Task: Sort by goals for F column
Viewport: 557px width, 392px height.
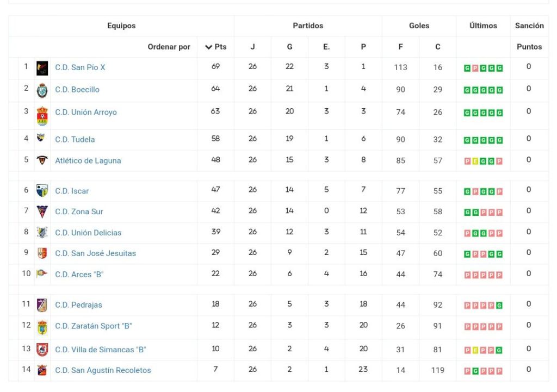Action: [400, 47]
